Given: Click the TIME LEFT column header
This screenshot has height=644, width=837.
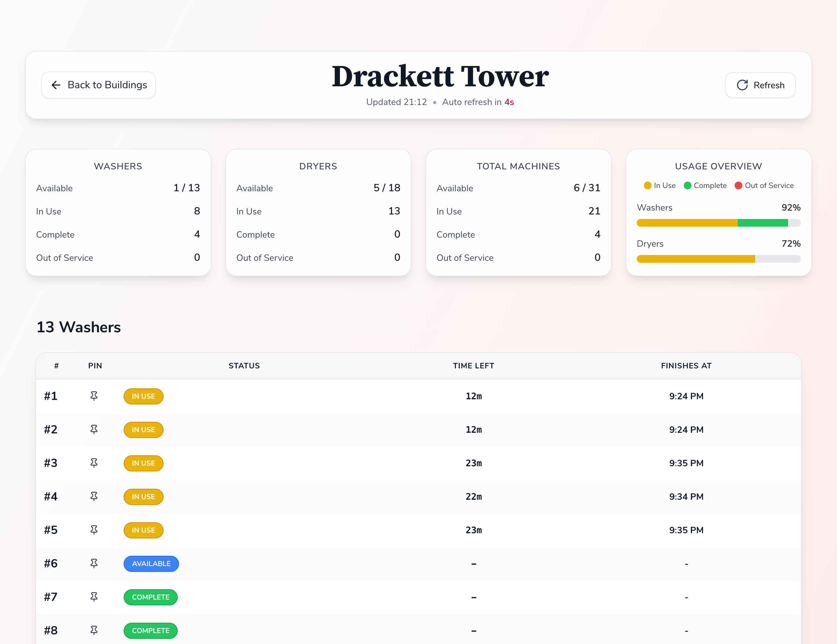Looking at the screenshot, I should point(473,366).
